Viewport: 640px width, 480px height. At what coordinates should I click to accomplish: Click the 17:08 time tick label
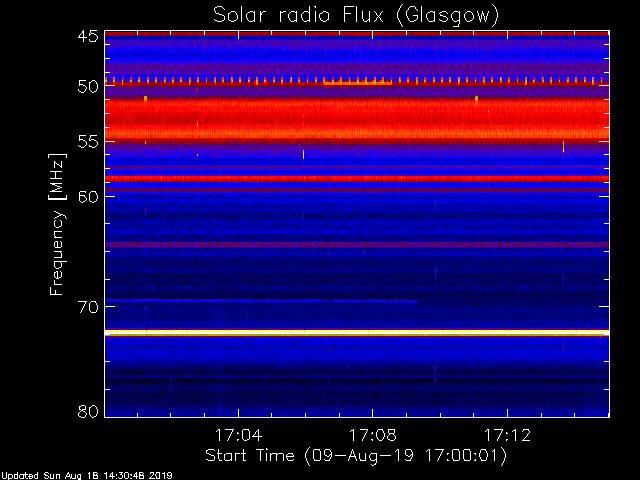coord(372,435)
